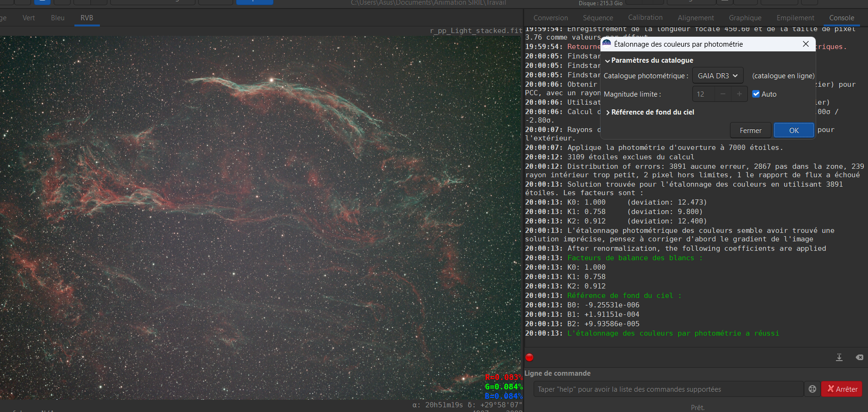Click the Magnitude limite value field
Screen dimensions: 868x412
(703, 94)
